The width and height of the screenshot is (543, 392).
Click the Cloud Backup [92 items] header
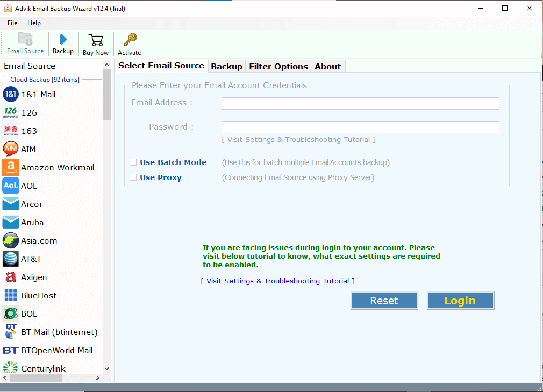[45, 79]
